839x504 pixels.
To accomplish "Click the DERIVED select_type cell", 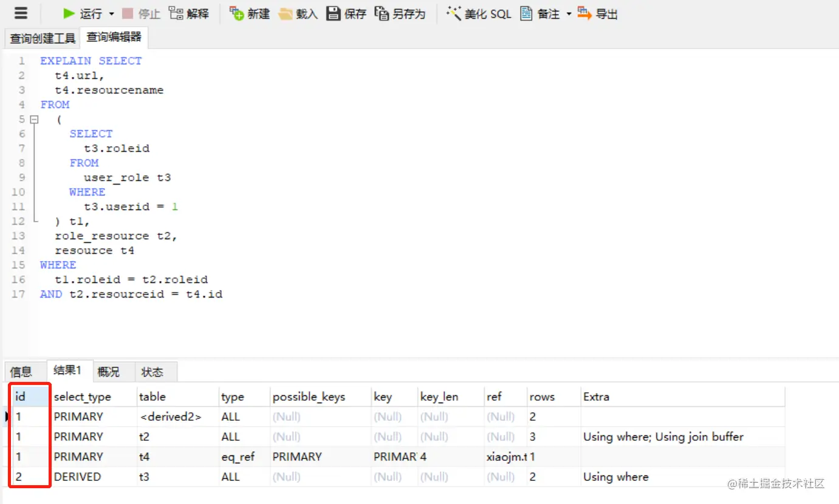I will tap(93, 477).
